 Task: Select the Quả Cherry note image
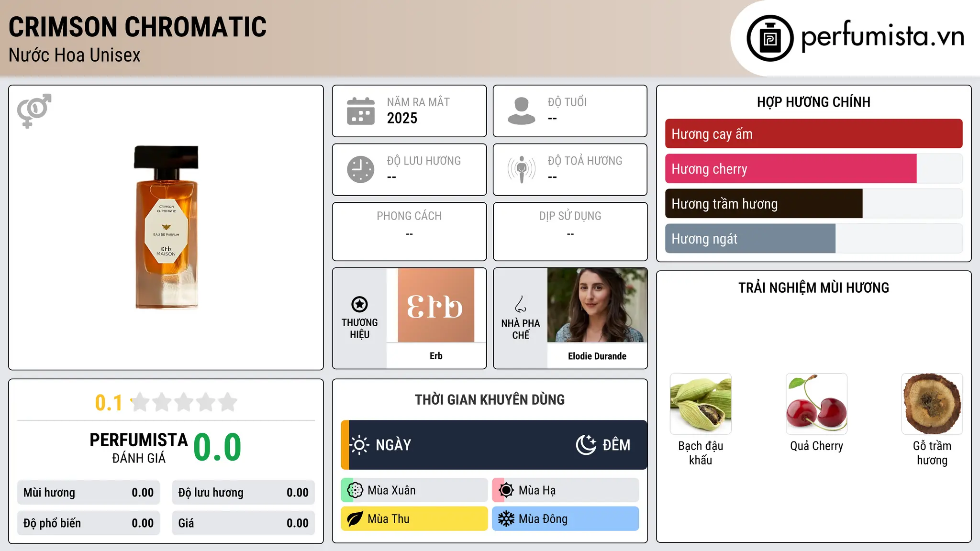[816, 404]
